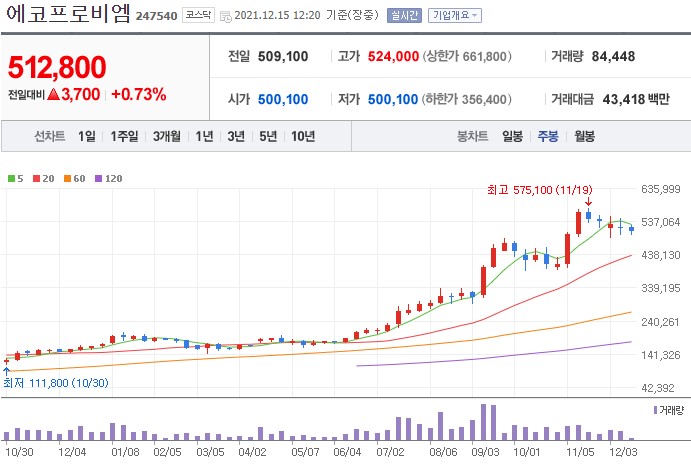Click the lower limit 하한가 356,400
This screenshot has height=468, width=691.
pyautogui.click(x=467, y=99)
